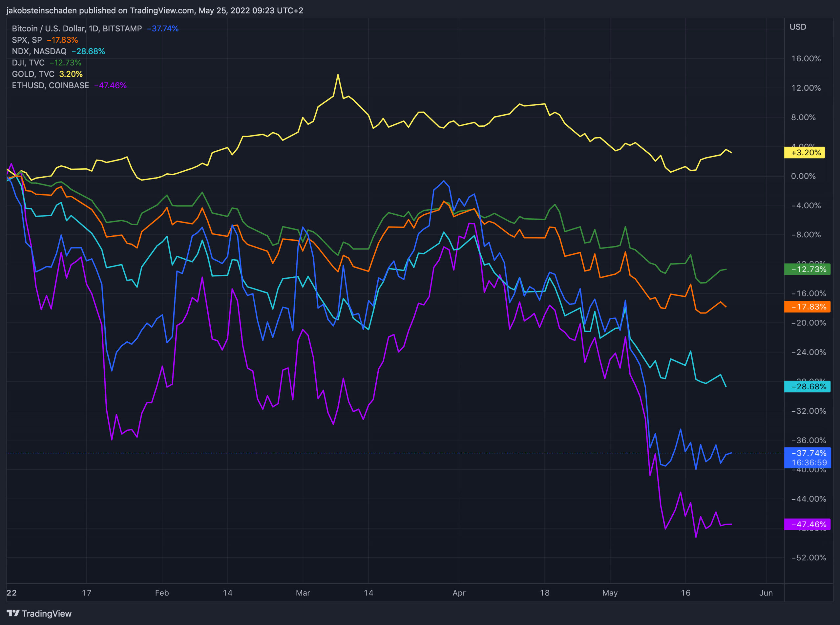Click the cyan −28.68% price label
840x625 pixels.
click(x=807, y=386)
